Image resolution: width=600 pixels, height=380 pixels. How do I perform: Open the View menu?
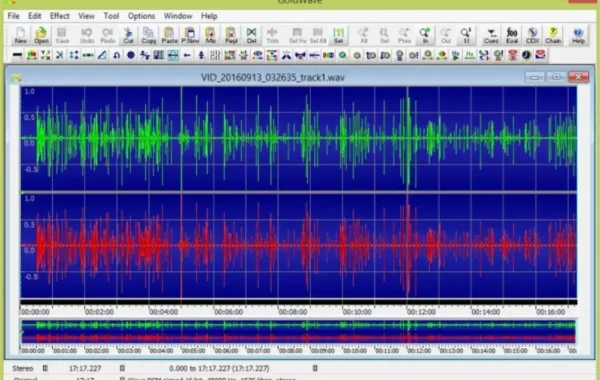[86, 16]
